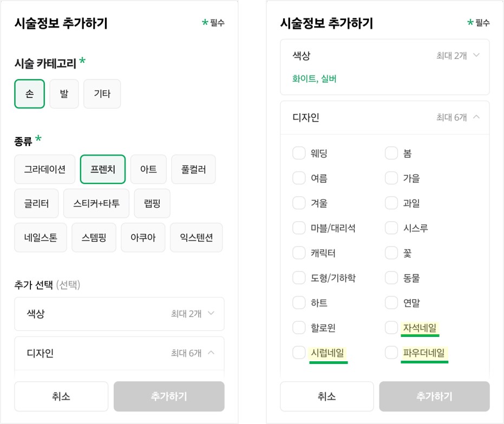Choose the 아쿠아 type chip
The image size is (504, 424).
click(x=143, y=237)
